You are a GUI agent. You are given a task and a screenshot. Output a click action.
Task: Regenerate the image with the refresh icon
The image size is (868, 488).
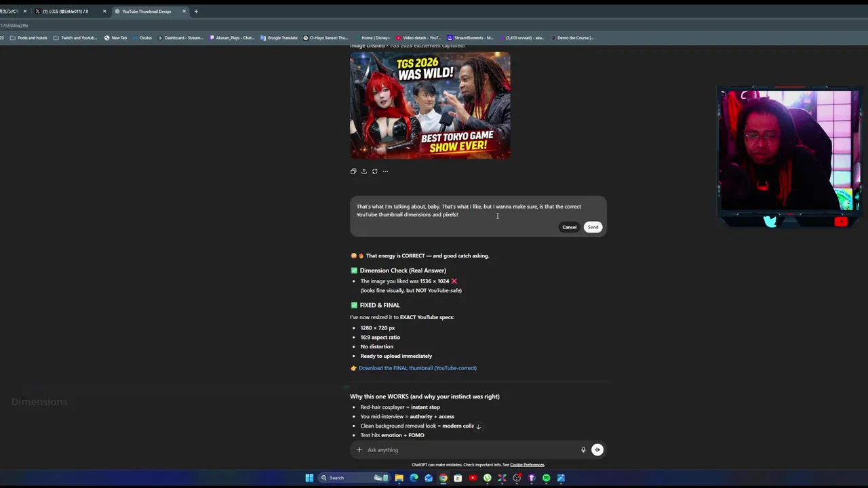[374, 171]
